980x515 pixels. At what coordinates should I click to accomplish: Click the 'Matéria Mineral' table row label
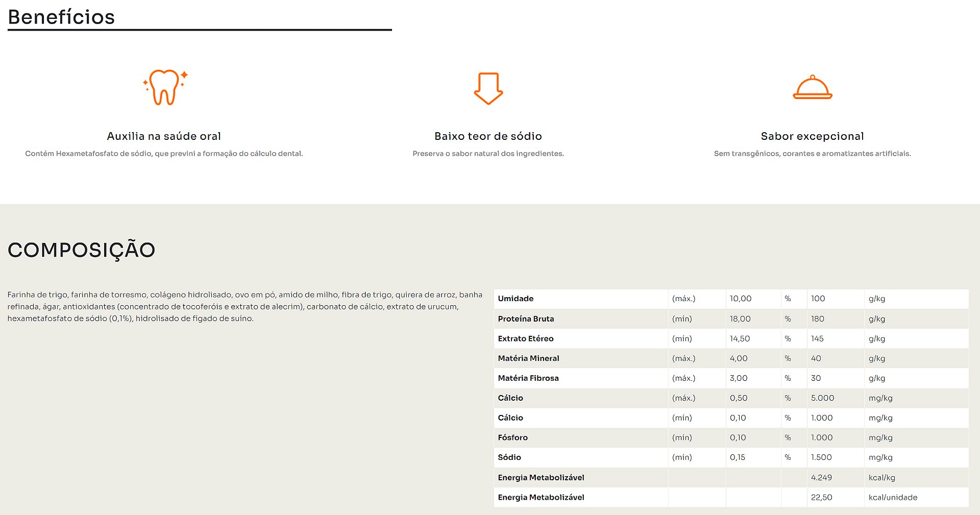pos(528,358)
